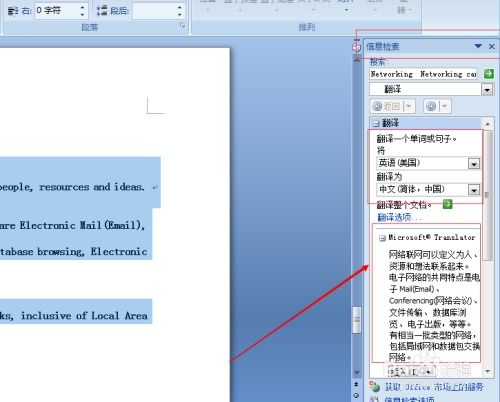The image size is (500, 402).
Task: Open the back button history dropdown arrow
Action: click(409, 106)
